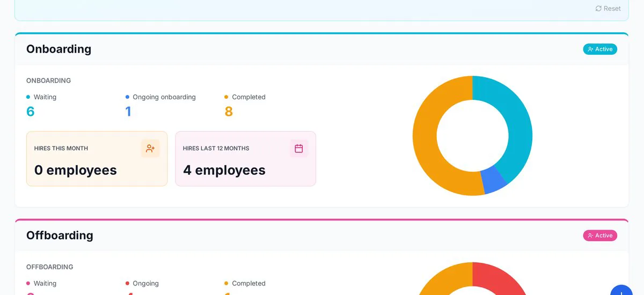Click the refresh icon beside Reset
The width and height of the screenshot is (644, 295).
(598, 9)
